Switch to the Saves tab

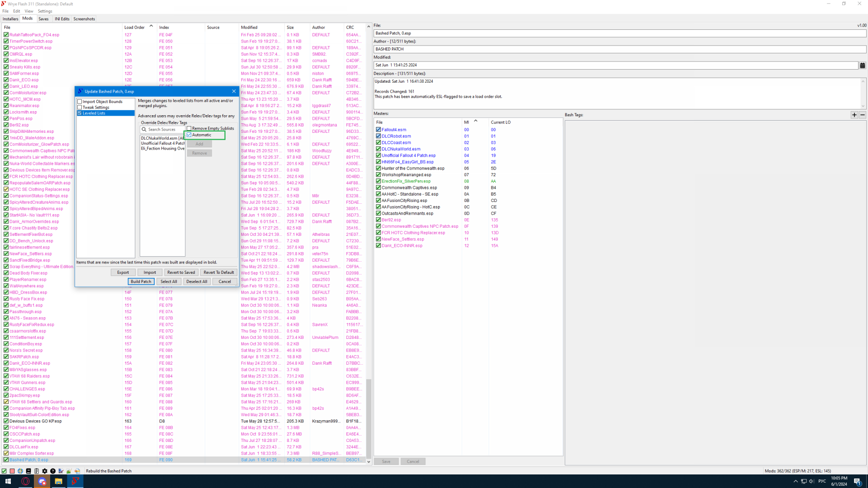click(x=43, y=19)
